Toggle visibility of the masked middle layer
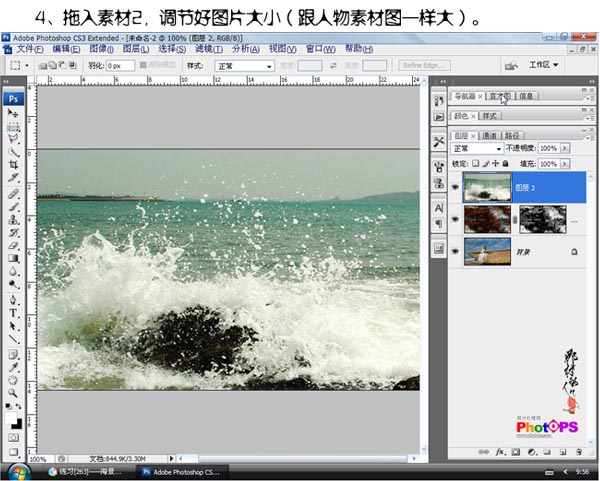Viewport: 600px width, 481px height. click(456, 219)
